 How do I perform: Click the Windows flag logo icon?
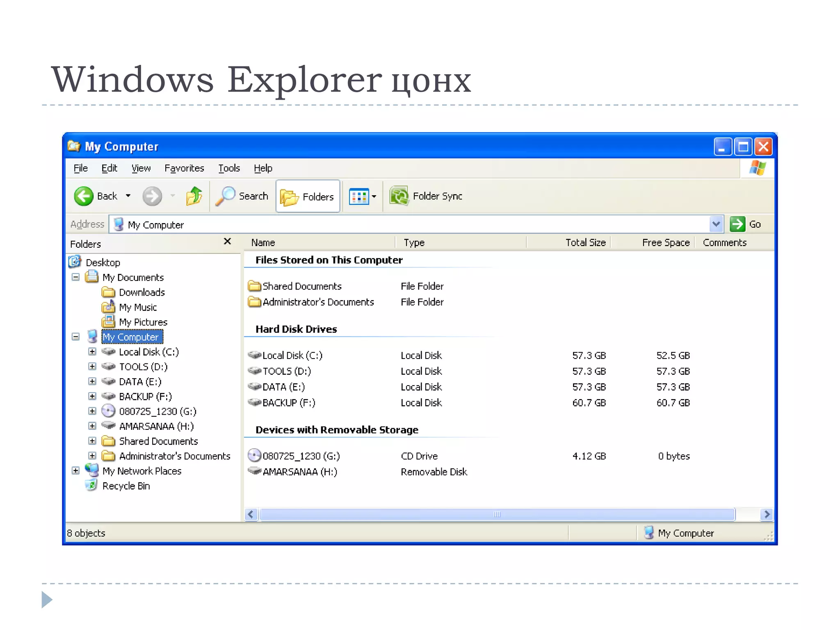pyautogui.click(x=757, y=168)
